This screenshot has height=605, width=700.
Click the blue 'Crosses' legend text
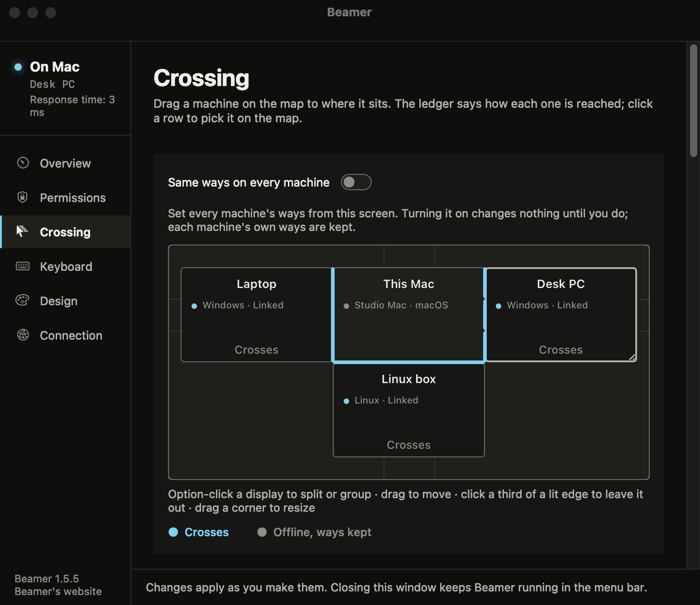[206, 532]
